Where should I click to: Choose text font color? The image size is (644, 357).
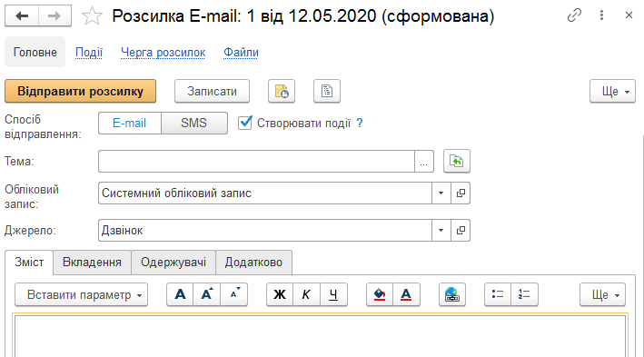click(x=406, y=294)
